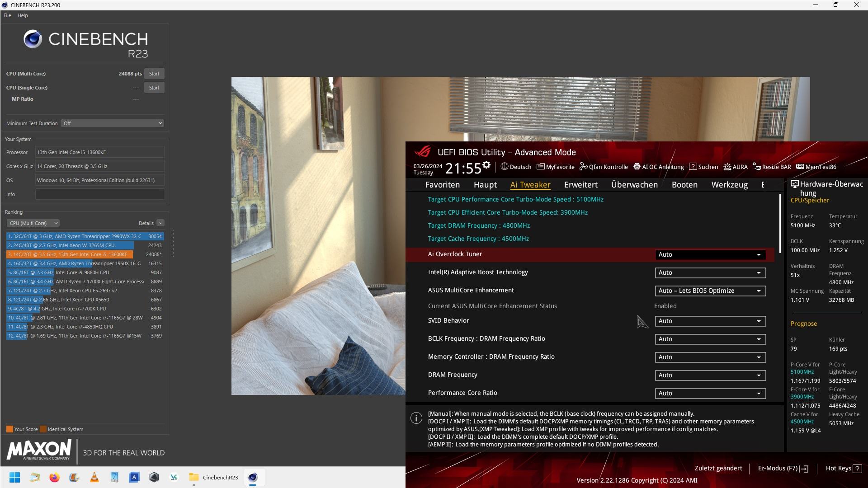The width and height of the screenshot is (868, 488).
Task: Open the File menu in Cinebench
Action: [7, 15]
